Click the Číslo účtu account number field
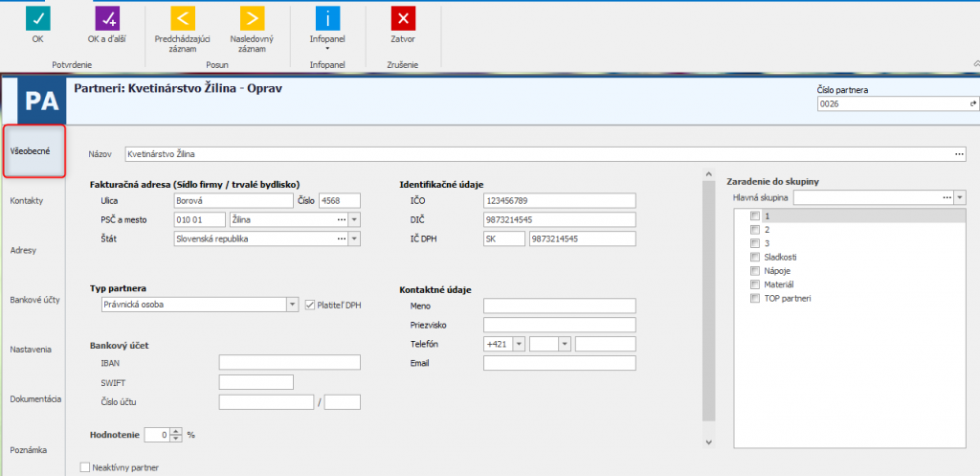Viewport: 980px width, 476px height. (x=266, y=402)
